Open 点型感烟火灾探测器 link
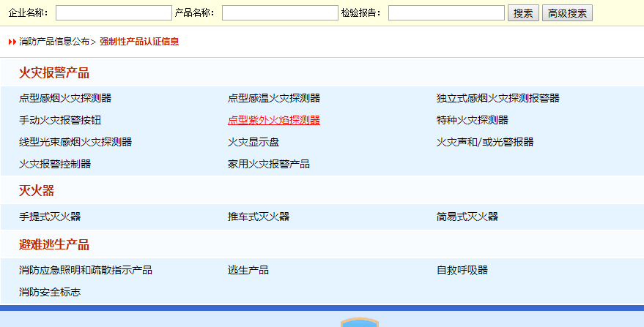644x327 pixels. pos(65,98)
